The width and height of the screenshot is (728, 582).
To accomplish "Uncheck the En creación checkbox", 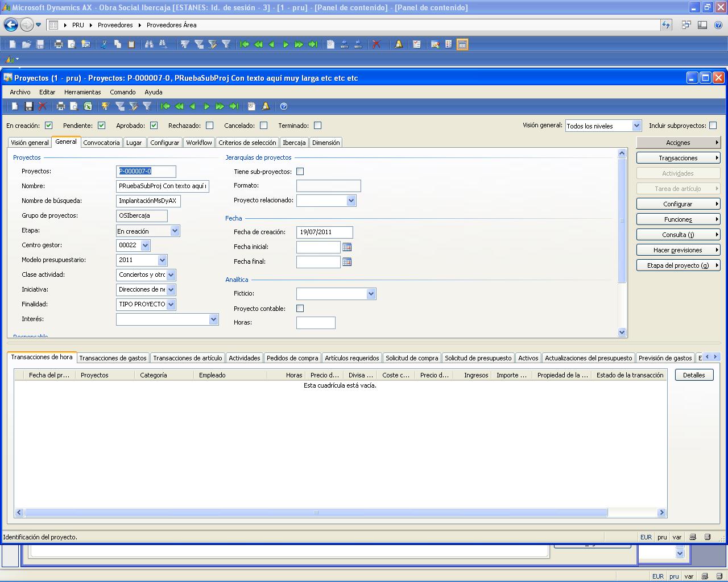I will pos(48,126).
